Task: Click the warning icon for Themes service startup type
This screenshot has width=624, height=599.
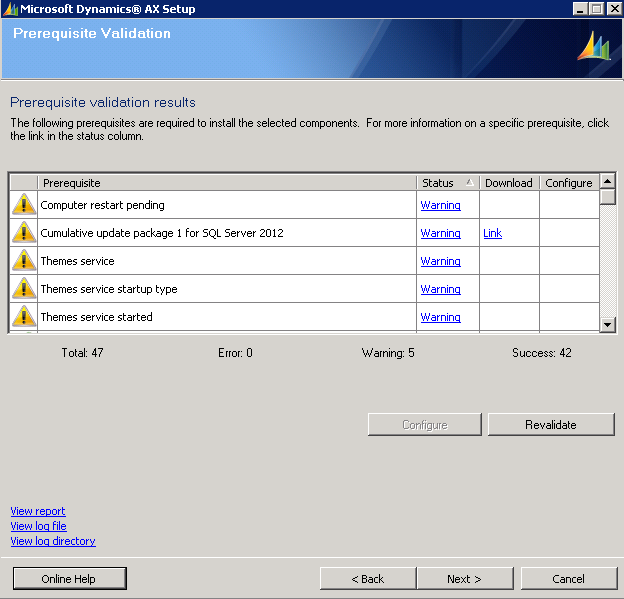Action: (x=24, y=288)
